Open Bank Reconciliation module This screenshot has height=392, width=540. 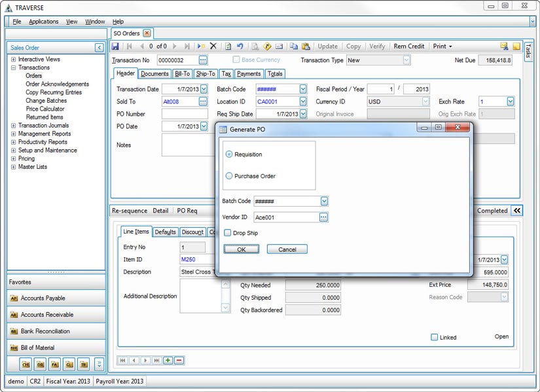[56, 331]
